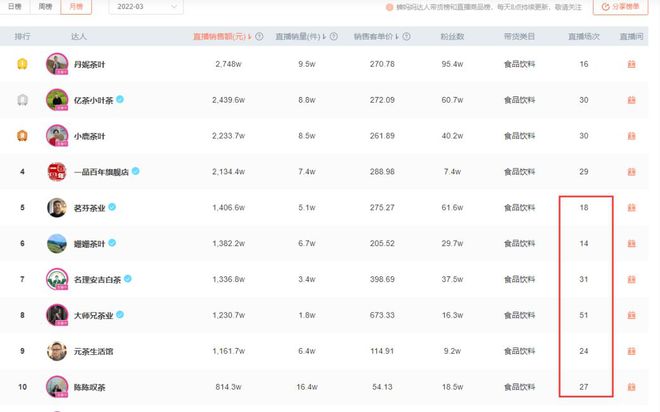Click the 姗姗茶叶 landscape avatar
Viewport: 660px width, 412px height.
click(x=57, y=243)
